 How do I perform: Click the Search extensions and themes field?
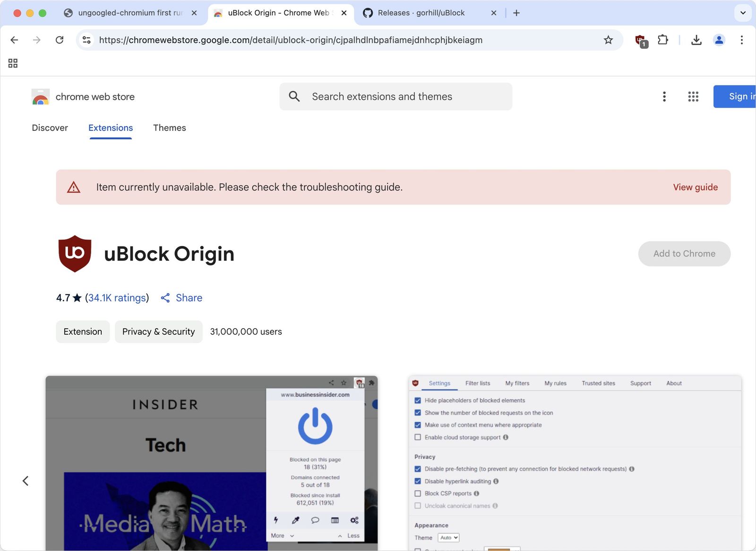(382, 96)
